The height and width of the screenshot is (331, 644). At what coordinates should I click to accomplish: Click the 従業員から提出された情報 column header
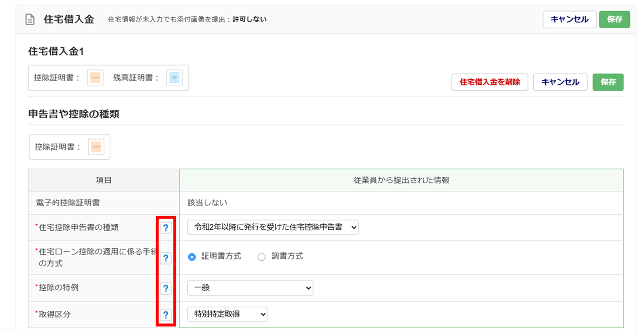coord(401,180)
